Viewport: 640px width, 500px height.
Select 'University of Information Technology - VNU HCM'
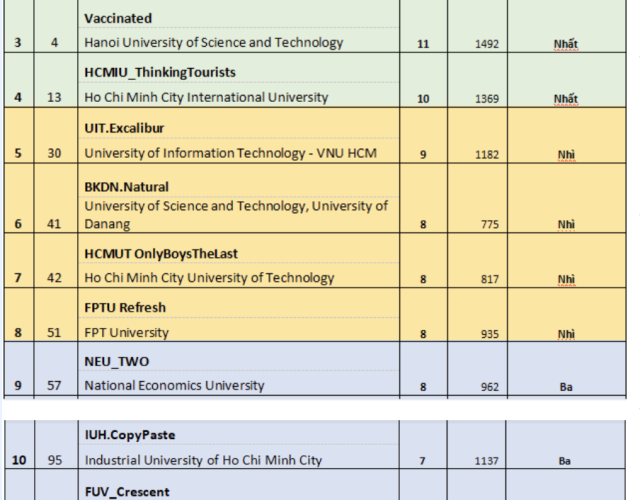[231, 153]
